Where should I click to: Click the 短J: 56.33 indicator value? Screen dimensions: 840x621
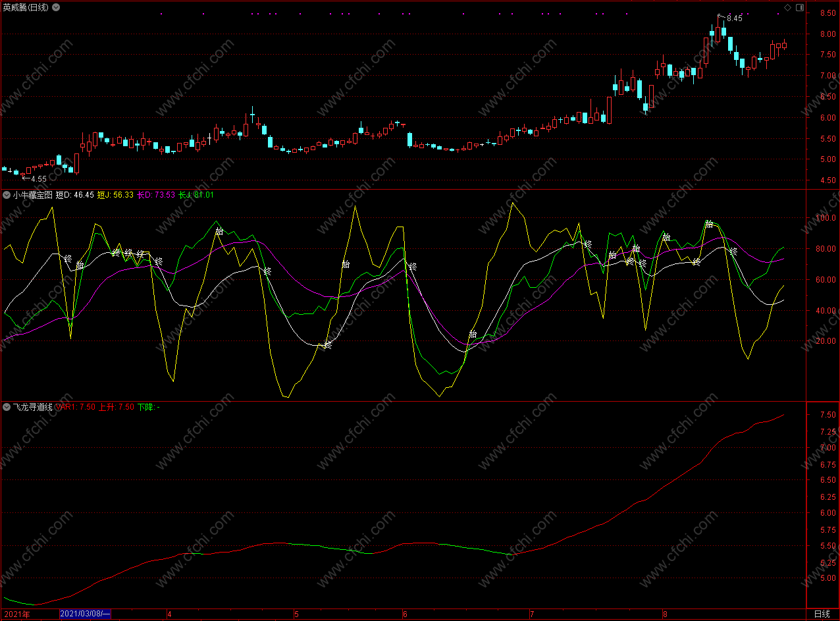[x=116, y=195]
